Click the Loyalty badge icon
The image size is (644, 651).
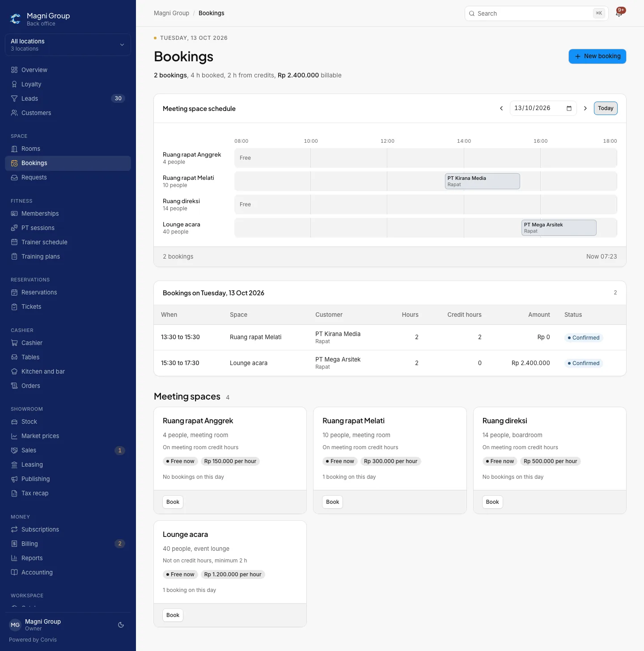coord(14,84)
